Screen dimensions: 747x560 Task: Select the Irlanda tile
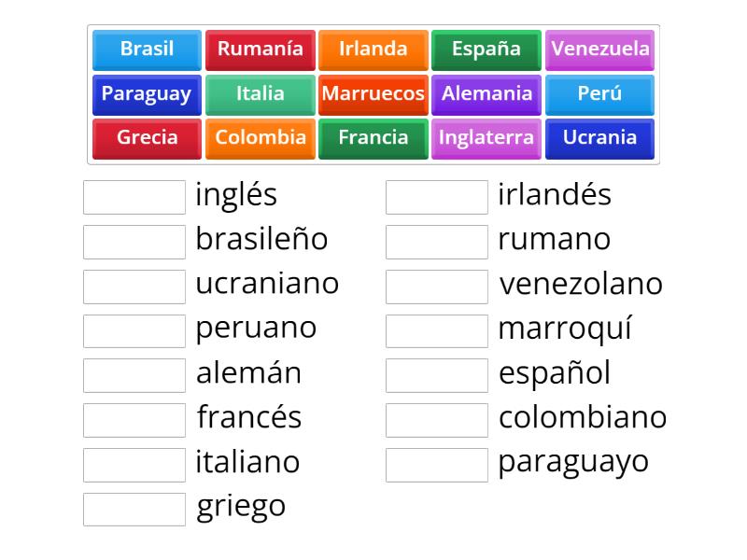[373, 49]
